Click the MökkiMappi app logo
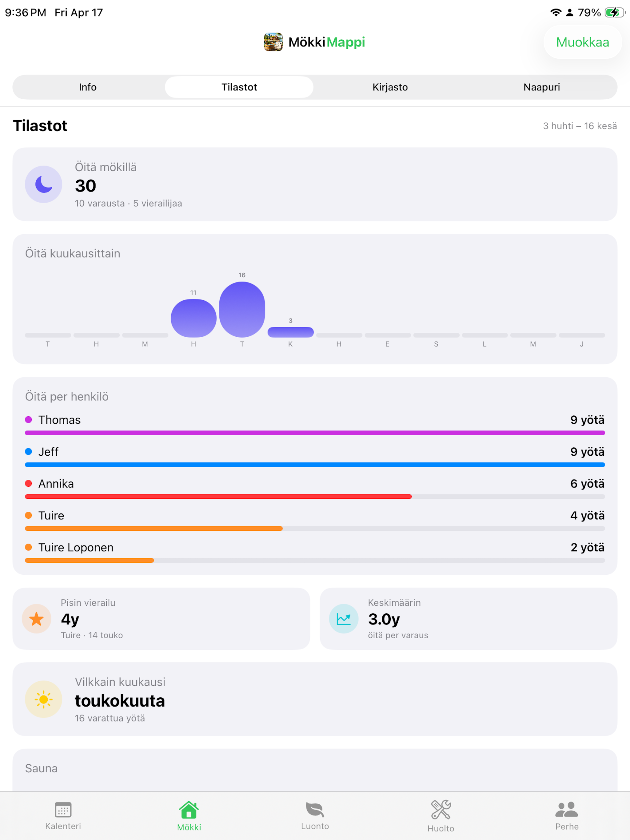 [x=273, y=42]
